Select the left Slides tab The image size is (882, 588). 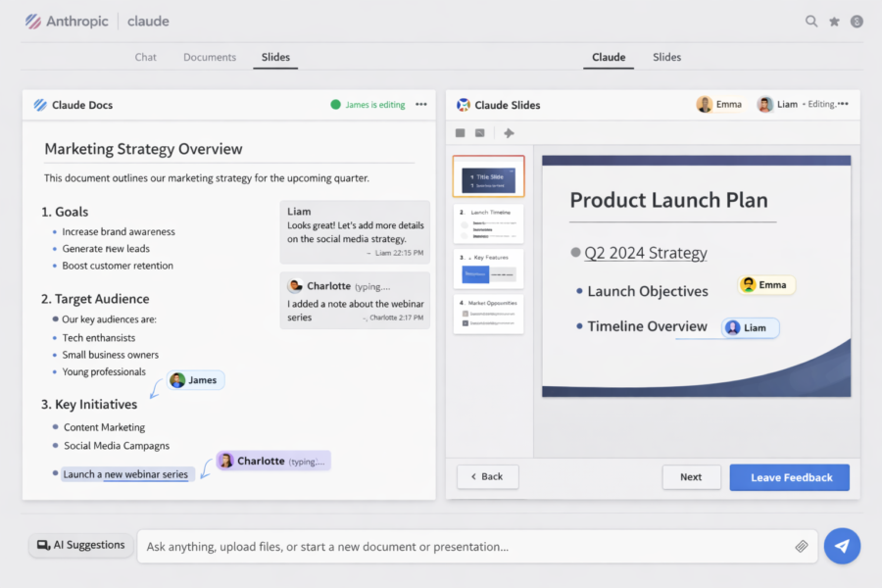(x=275, y=58)
